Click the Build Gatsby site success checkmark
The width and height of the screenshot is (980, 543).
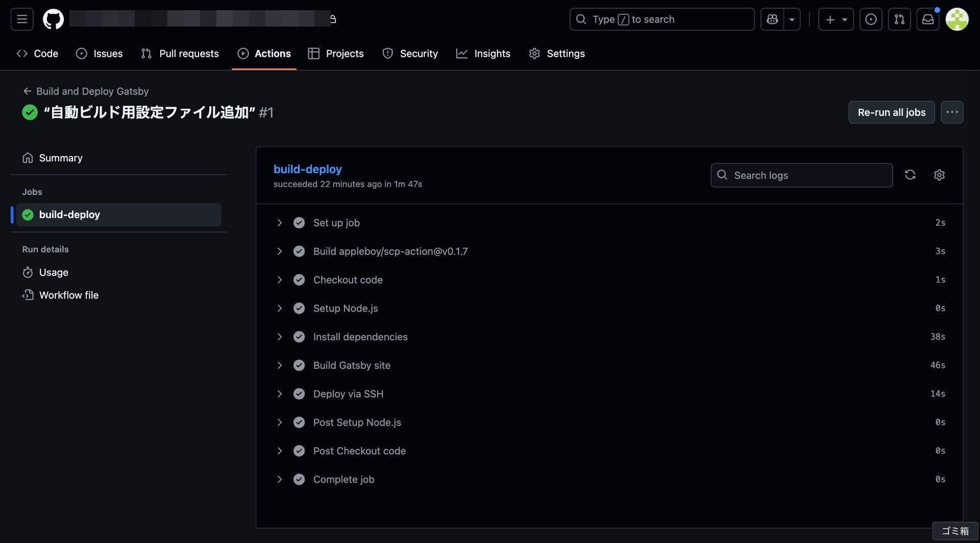pos(299,366)
